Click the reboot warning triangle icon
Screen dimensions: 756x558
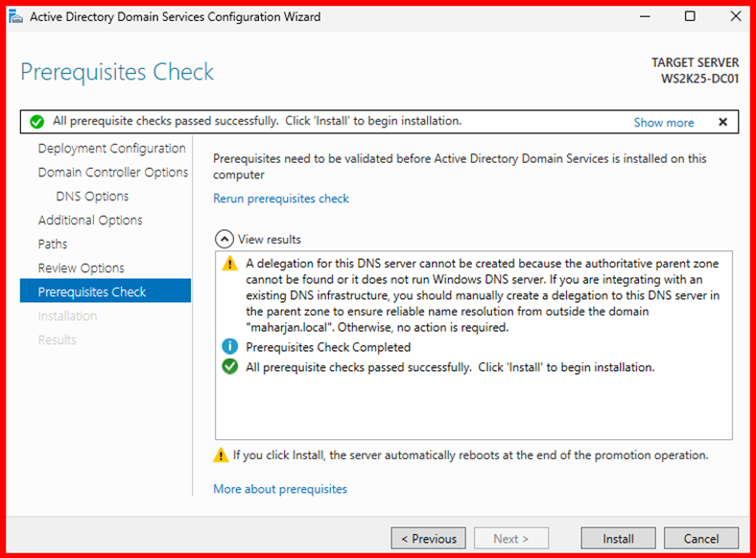click(222, 456)
